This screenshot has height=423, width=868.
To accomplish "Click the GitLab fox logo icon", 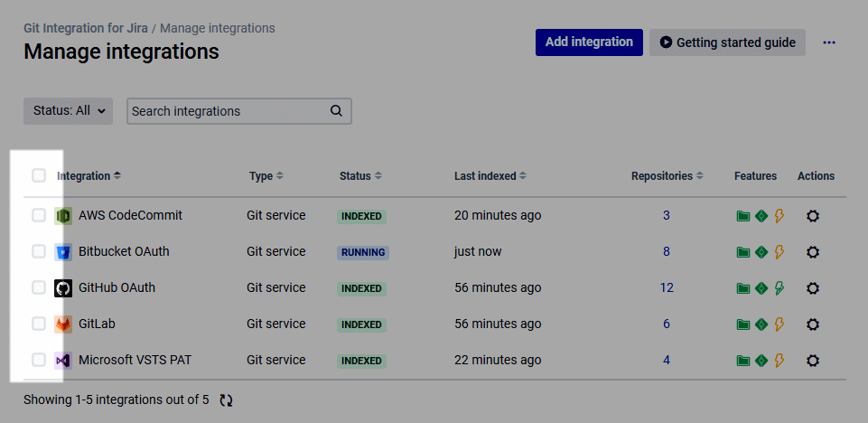I will (63, 324).
